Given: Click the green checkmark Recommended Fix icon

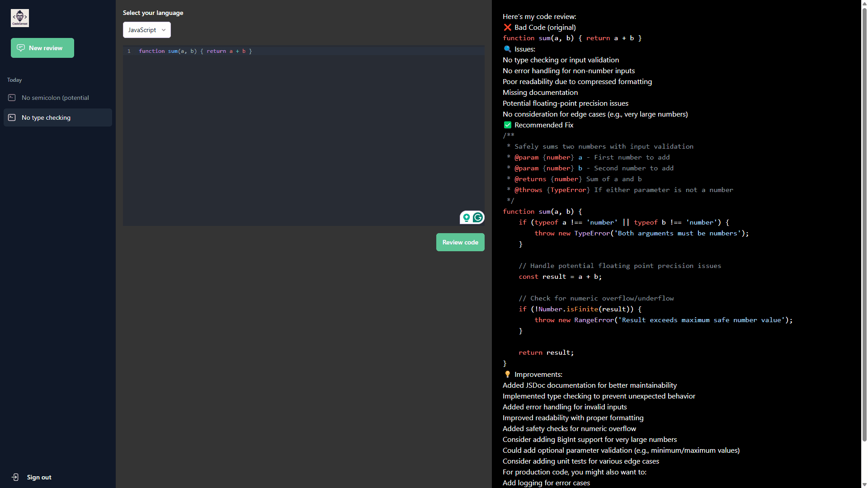Looking at the screenshot, I should pyautogui.click(x=507, y=125).
